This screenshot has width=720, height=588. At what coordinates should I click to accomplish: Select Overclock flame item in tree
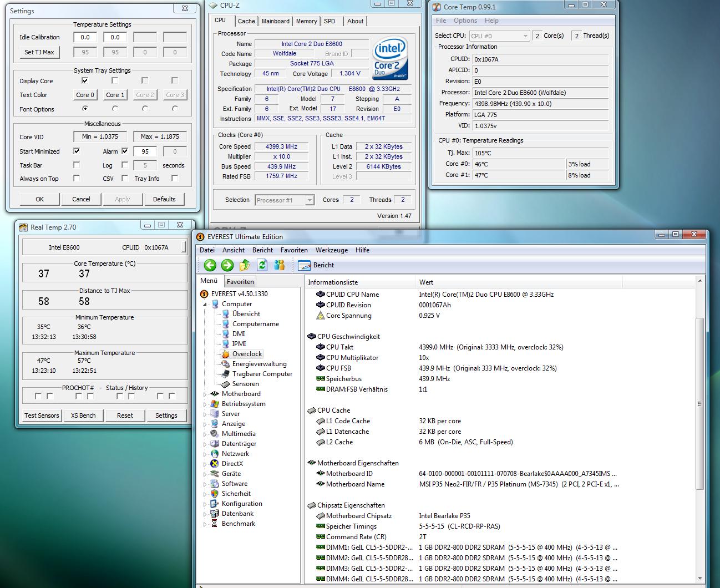point(247,354)
